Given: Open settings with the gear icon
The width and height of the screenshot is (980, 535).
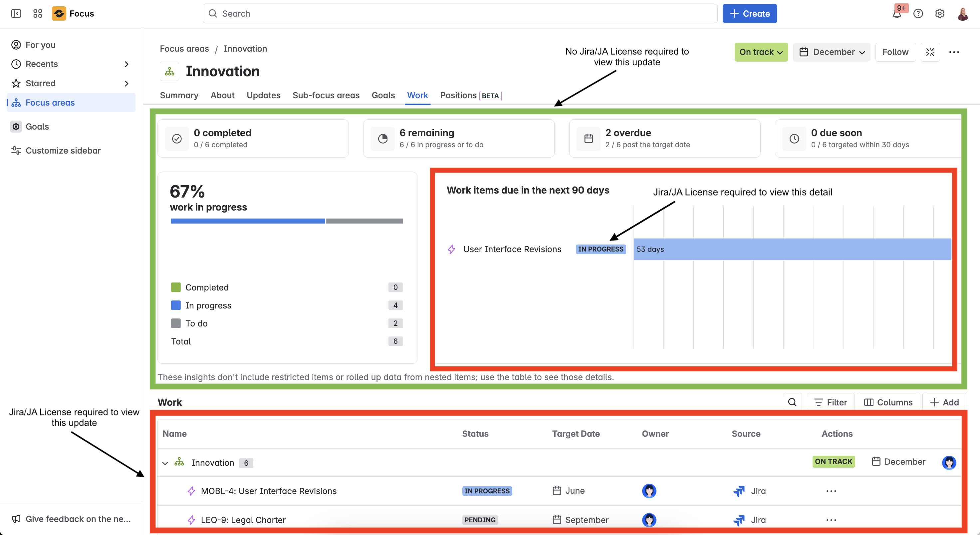Looking at the screenshot, I should (x=940, y=13).
